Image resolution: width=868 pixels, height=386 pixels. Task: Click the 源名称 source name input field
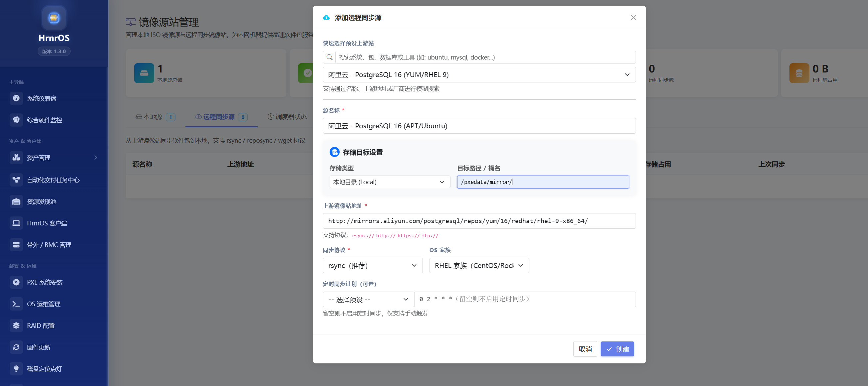[479, 126]
